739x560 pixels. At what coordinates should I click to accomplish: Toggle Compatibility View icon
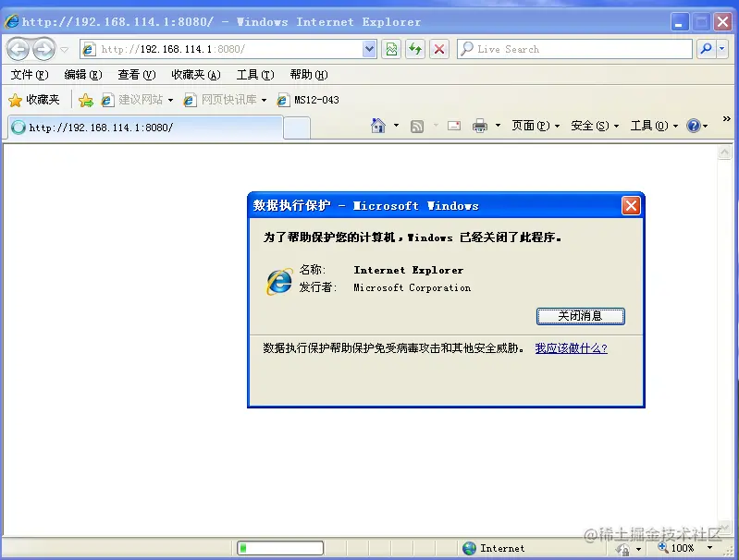click(x=391, y=49)
